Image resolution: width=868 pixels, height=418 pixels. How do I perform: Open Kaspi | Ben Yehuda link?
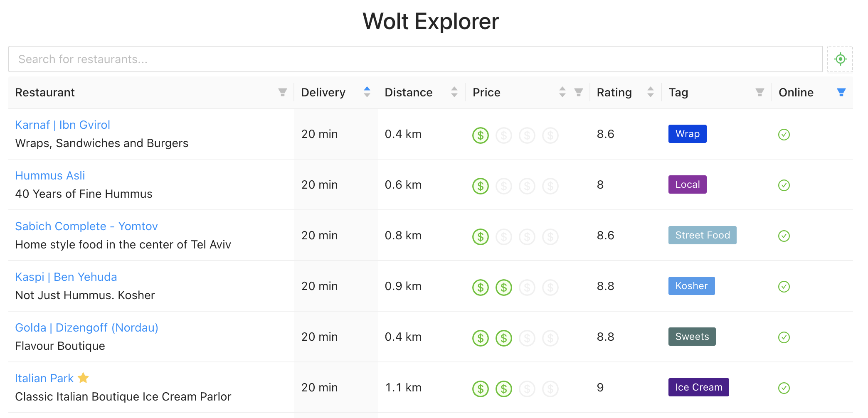point(66,277)
